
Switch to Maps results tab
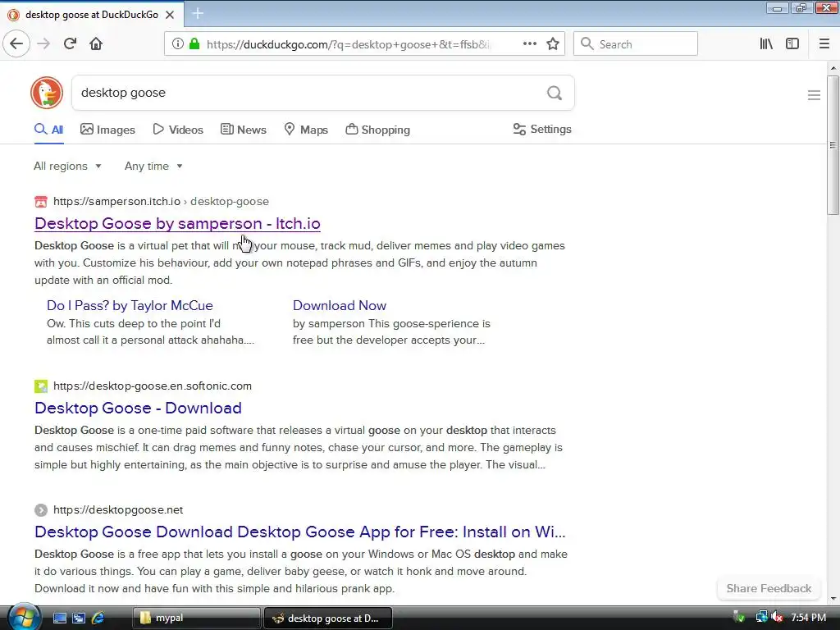(306, 129)
